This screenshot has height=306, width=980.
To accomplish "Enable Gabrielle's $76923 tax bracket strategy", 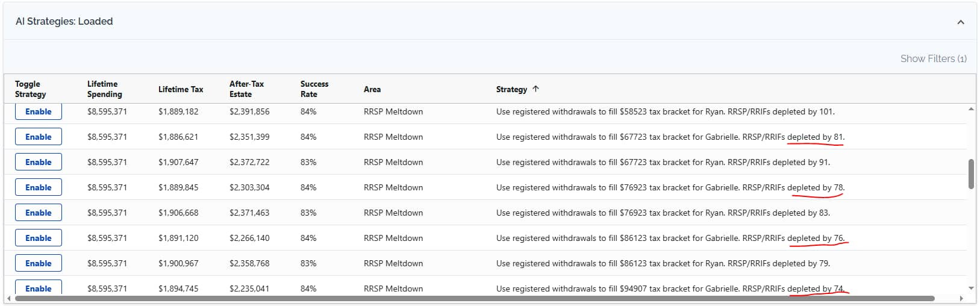I will pos(39,187).
